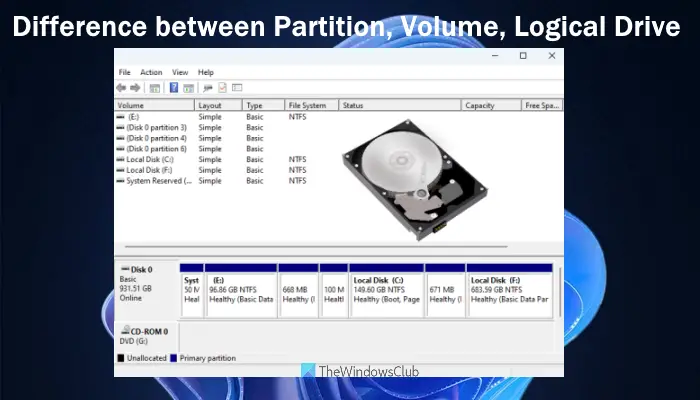Viewport: 700px width, 400px height.
Task: Sort by the File System column header
Action: coord(312,105)
